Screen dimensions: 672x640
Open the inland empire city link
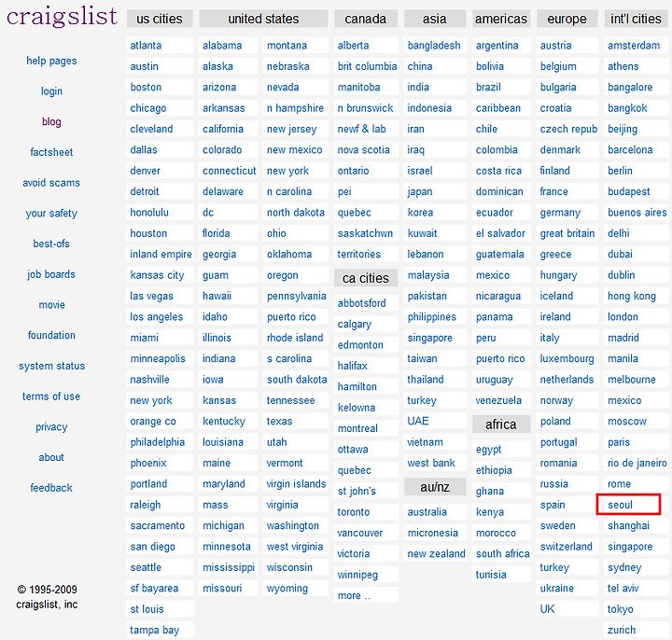point(161,254)
